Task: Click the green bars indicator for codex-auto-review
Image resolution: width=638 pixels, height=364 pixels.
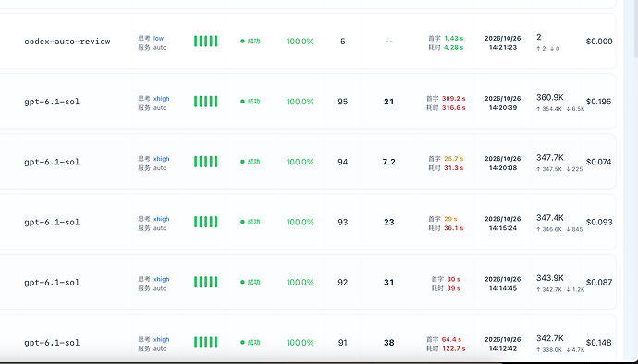Action: [x=205, y=41]
